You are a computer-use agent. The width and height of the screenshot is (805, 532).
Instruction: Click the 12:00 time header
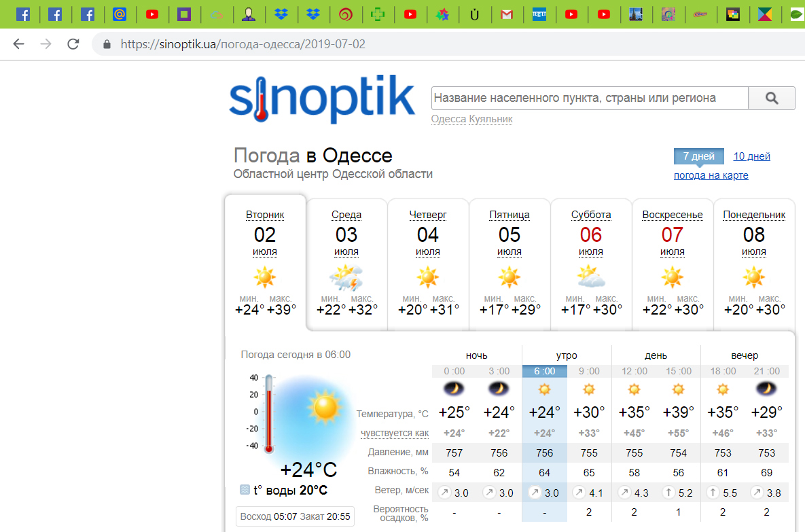point(634,371)
